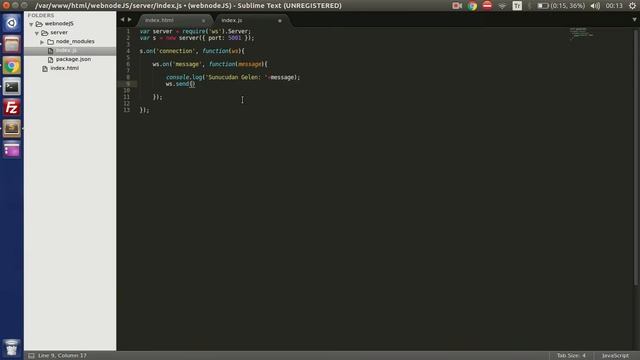This screenshot has height=360, width=640.
Task: Open the tab list dropdown arrow
Action: (x=634, y=19)
